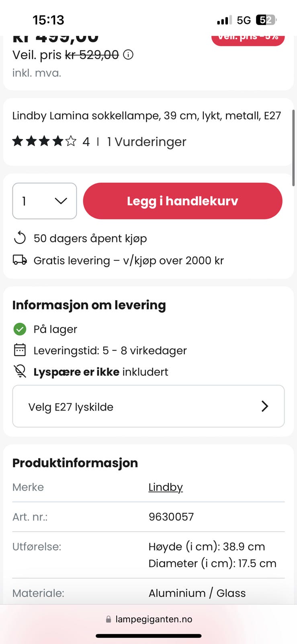Screen dimensions: 297x644
Task: Click the green På lager checkmark icon
Action: [20, 329]
